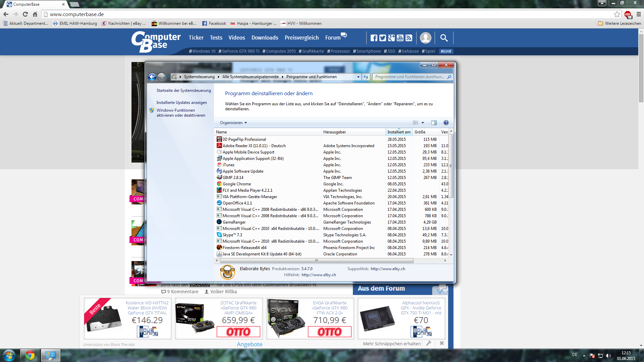Expand the Organisieren dropdown

[233, 123]
